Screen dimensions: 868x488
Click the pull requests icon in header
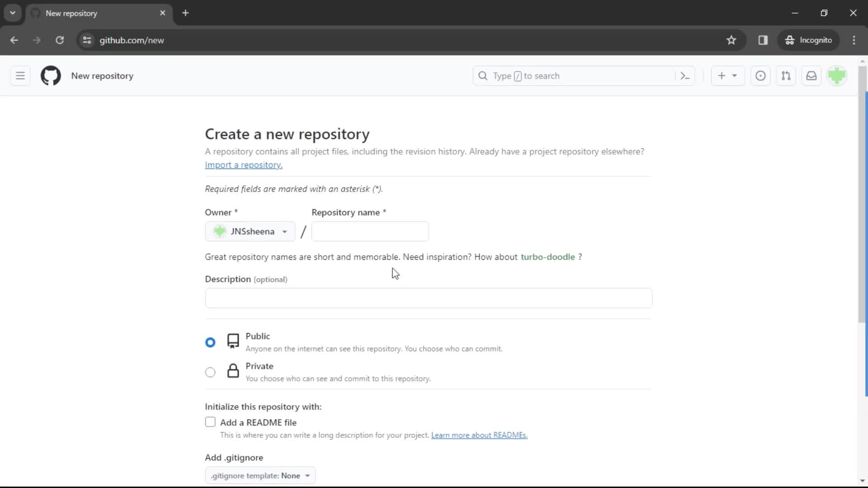787,75
